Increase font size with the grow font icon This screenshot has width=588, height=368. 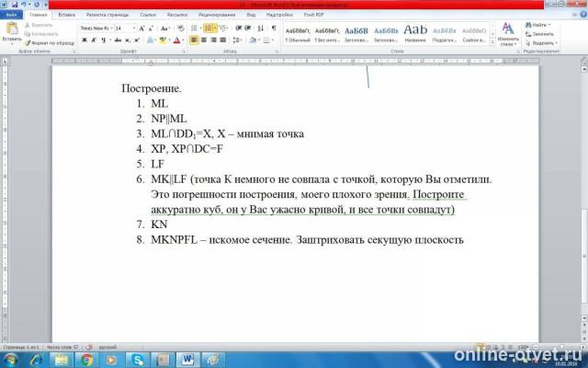pyautogui.click(x=141, y=29)
